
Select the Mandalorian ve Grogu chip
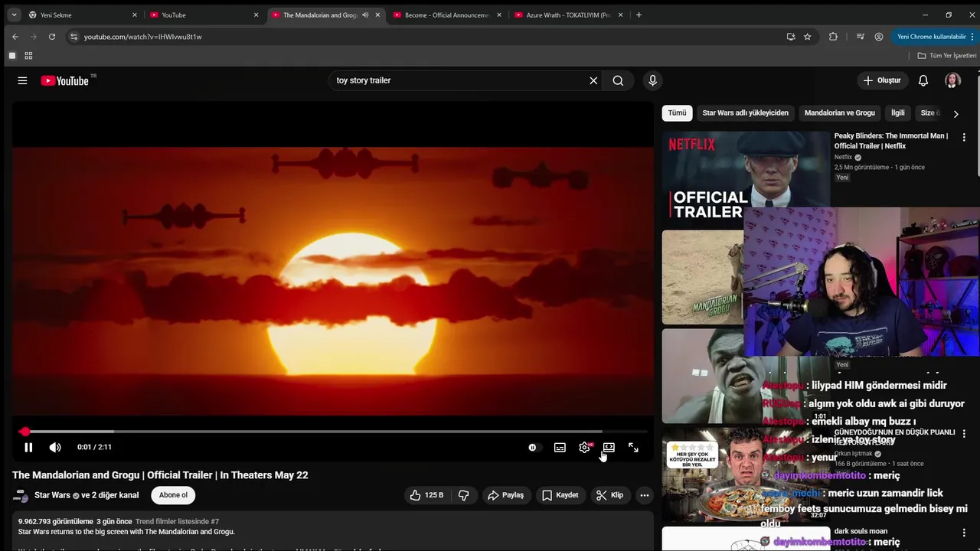point(839,113)
